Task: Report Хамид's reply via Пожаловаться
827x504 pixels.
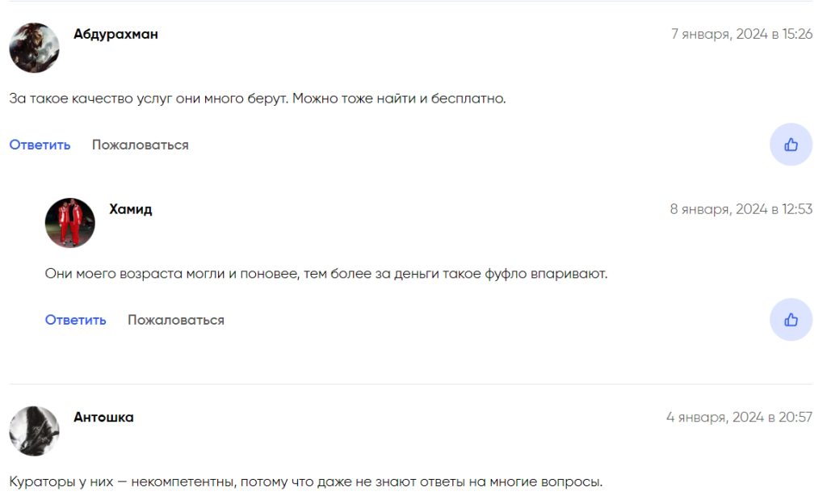Action: coord(176,320)
